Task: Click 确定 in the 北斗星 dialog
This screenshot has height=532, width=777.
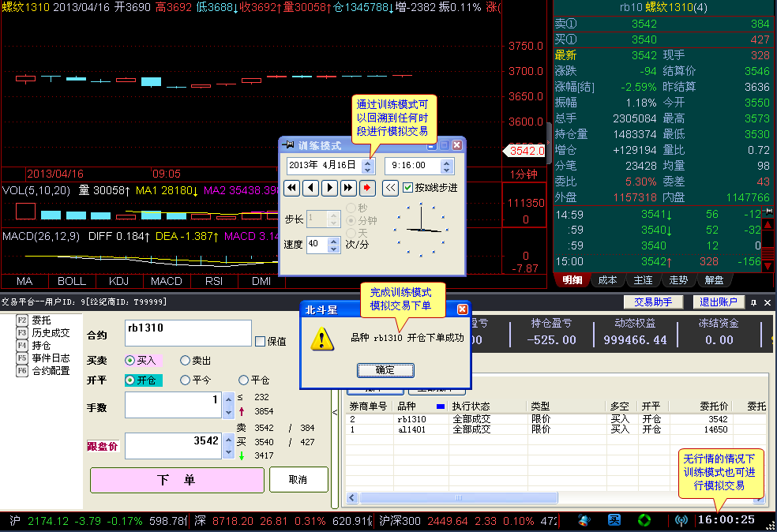Action: pyautogui.click(x=385, y=370)
